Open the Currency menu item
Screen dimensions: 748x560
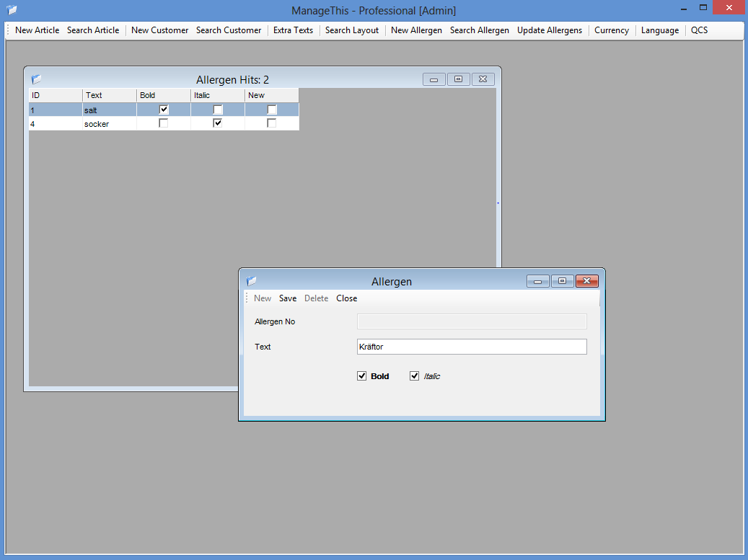(x=611, y=30)
